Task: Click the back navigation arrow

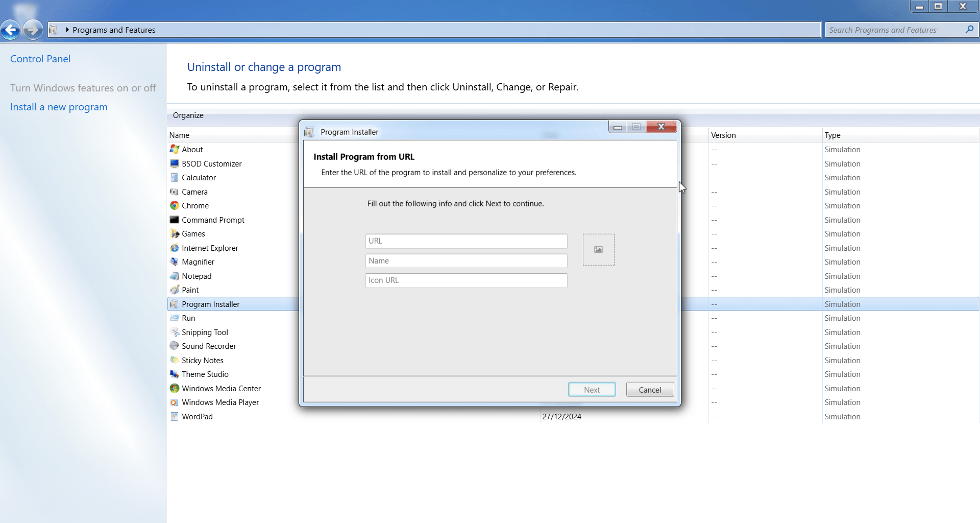Action: click(11, 30)
